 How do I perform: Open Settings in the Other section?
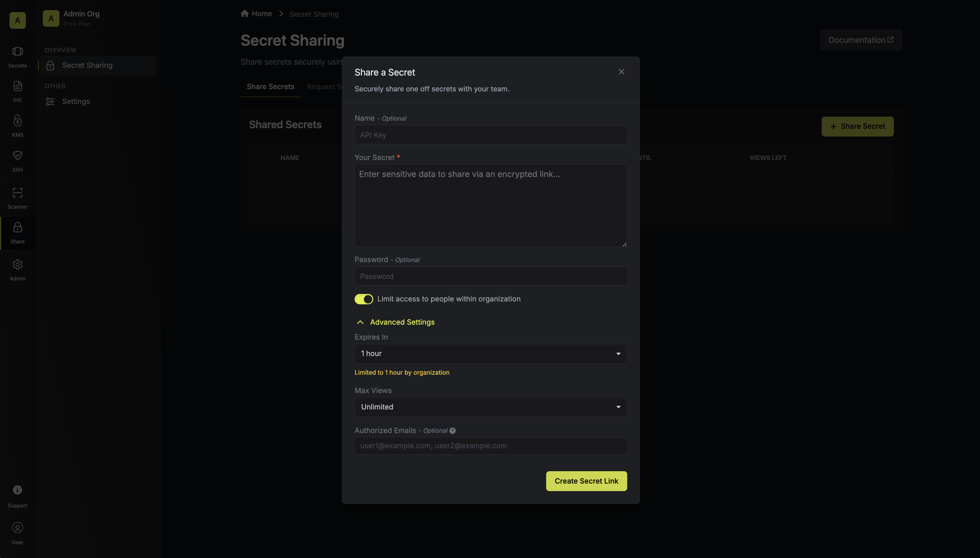[x=98, y=101]
